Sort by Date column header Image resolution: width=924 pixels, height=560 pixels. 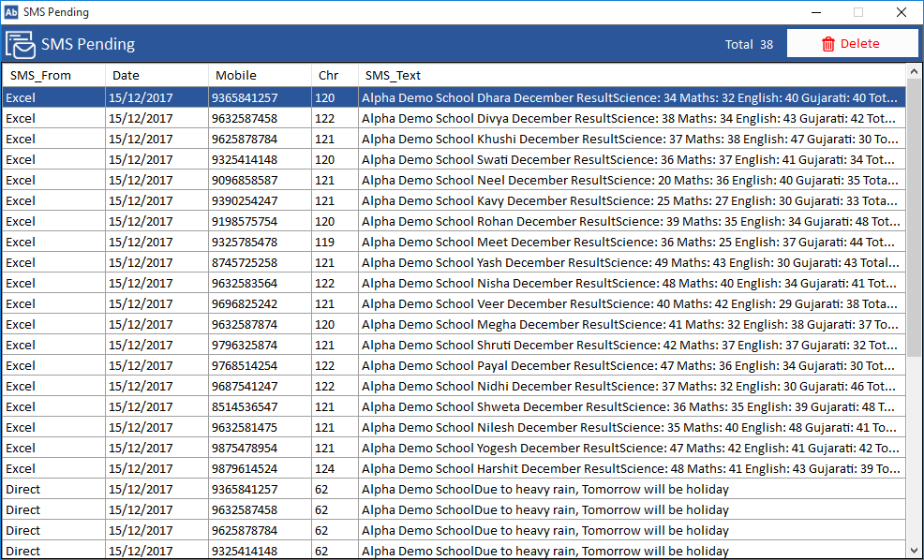point(126,76)
